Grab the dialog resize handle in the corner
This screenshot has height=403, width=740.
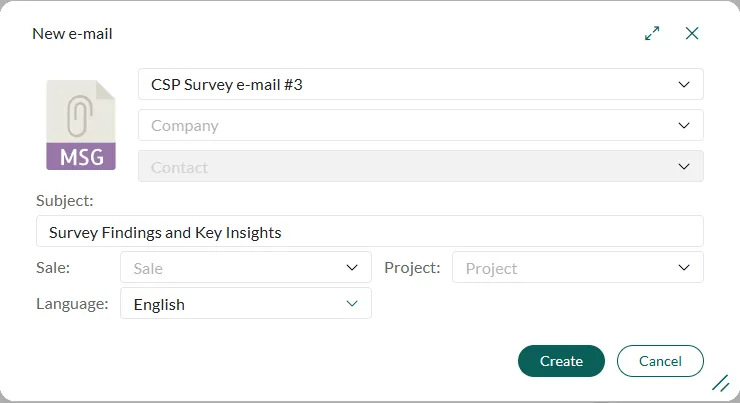click(720, 383)
